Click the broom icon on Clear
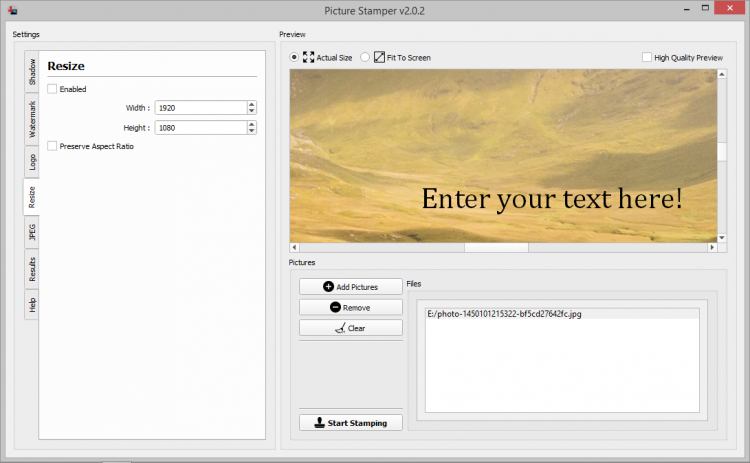The width and height of the screenshot is (750, 463). click(x=340, y=328)
